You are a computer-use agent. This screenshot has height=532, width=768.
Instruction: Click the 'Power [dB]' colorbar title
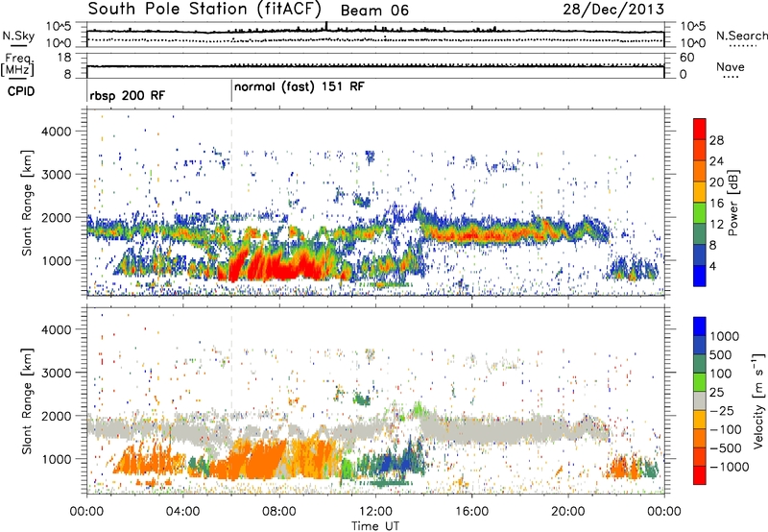(732, 203)
